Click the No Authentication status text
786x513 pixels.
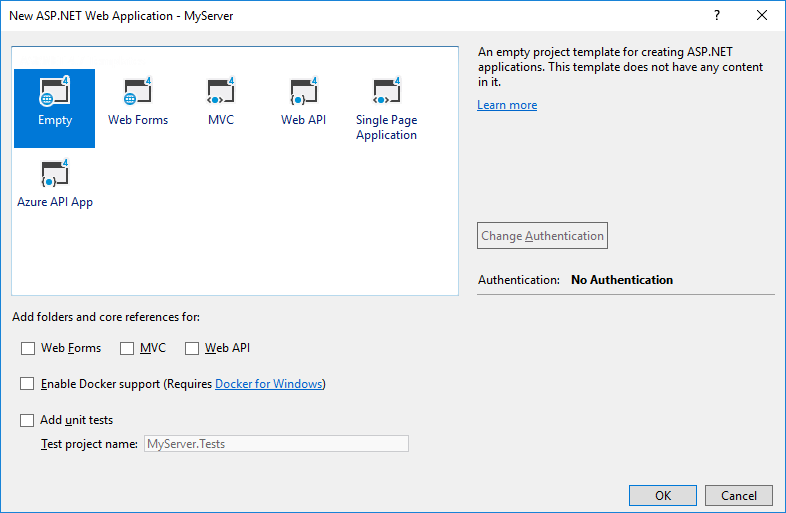click(x=622, y=280)
